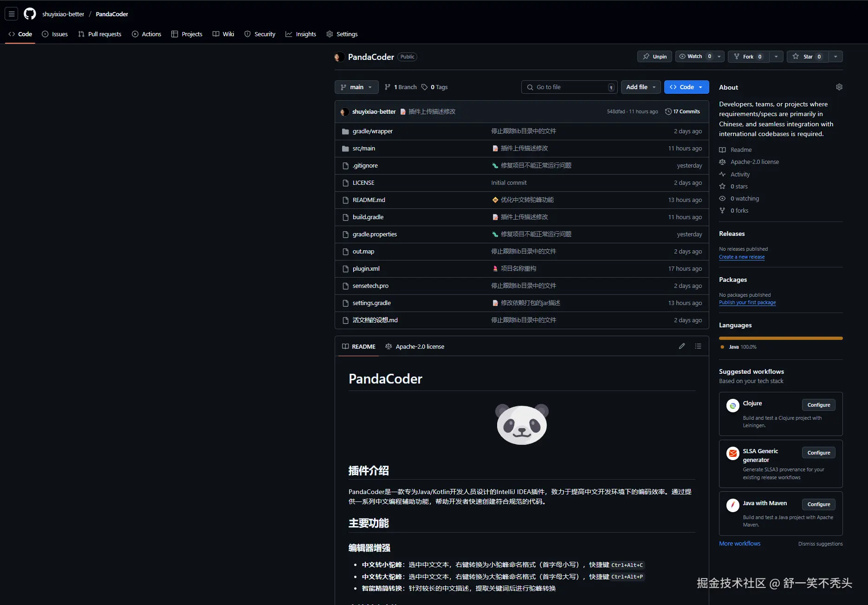Fork the PandaCoder repository
This screenshot has height=605, width=868.
748,57
